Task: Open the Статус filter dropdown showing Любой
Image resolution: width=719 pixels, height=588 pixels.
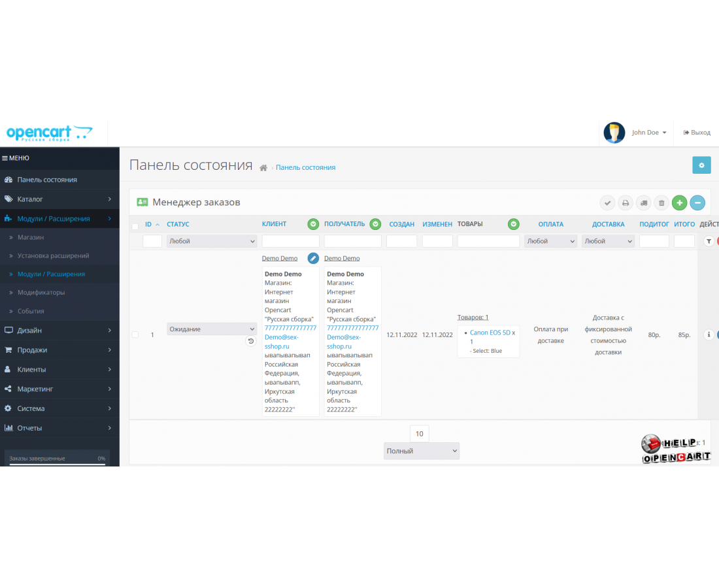Action: click(212, 241)
